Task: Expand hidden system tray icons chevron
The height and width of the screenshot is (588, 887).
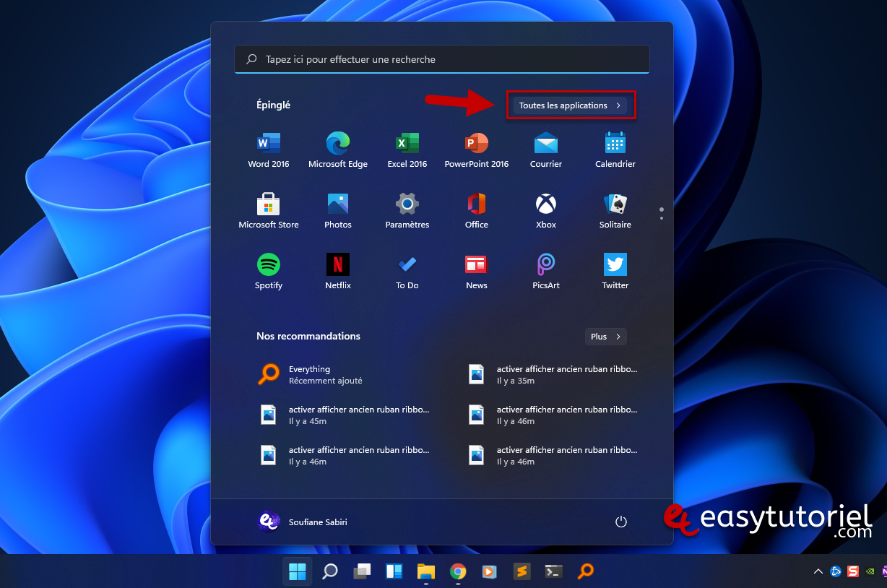Action: coord(818,571)
